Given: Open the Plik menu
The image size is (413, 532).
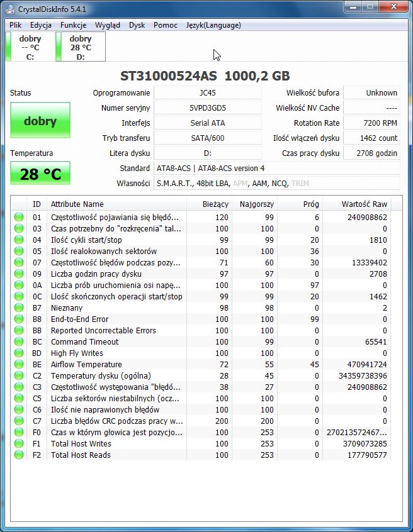Looking at the screenshot, I should [16, 25].
